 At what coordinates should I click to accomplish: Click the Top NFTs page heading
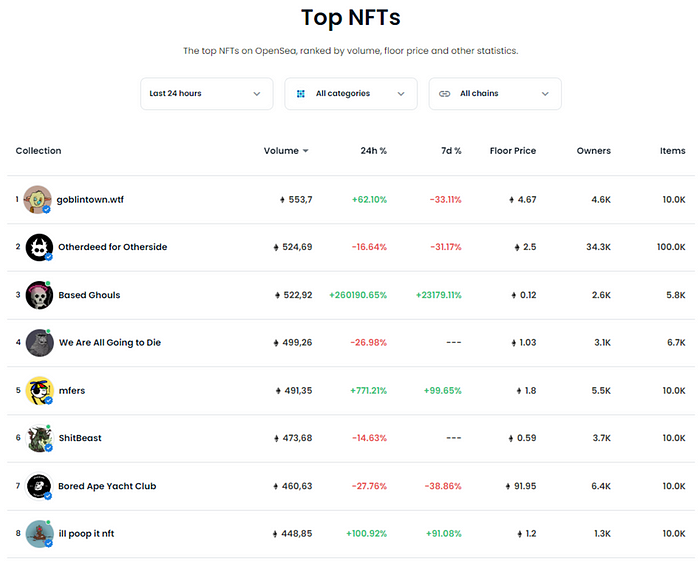click(x=350, y=18)
